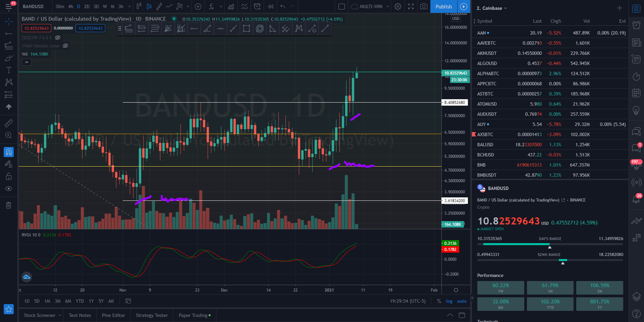Click the Publish button
Image resolution: width=644 pixels, height=322 pixels.
444,6
